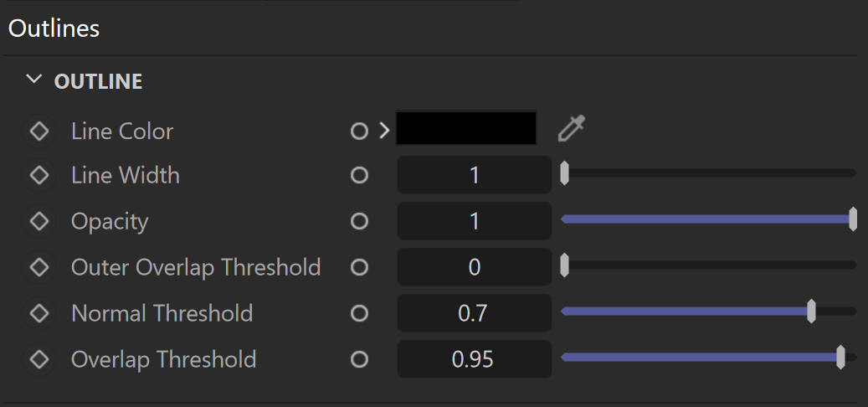
Task: Toggle the circle indicator next to Line Color
Action: click(x=359, y=131)
